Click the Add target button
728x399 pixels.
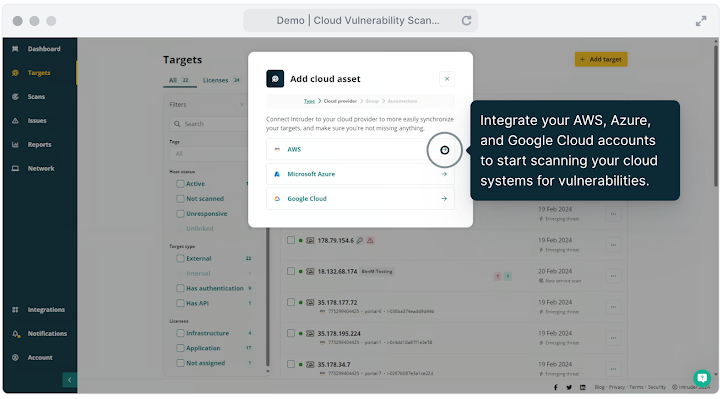601,59
